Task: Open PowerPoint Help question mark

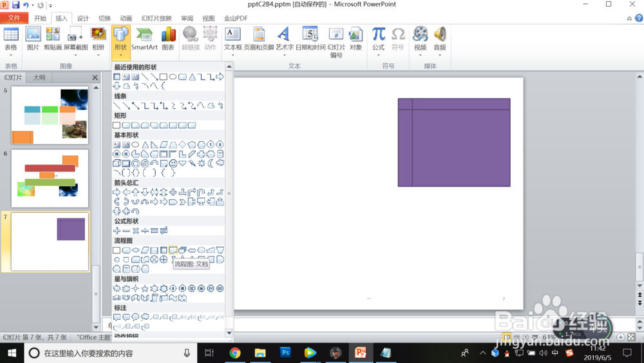Action: pyautogui.click(x=639, y=18)
